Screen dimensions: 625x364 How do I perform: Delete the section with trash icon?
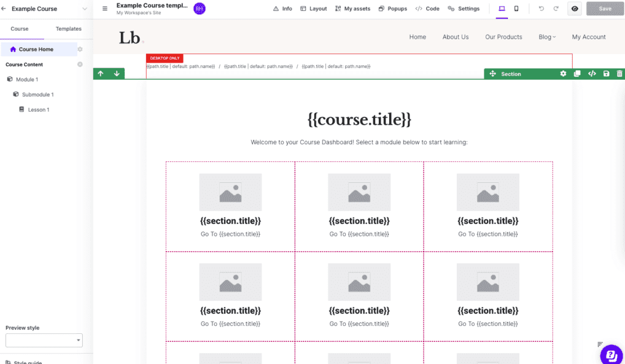[619, 74]
